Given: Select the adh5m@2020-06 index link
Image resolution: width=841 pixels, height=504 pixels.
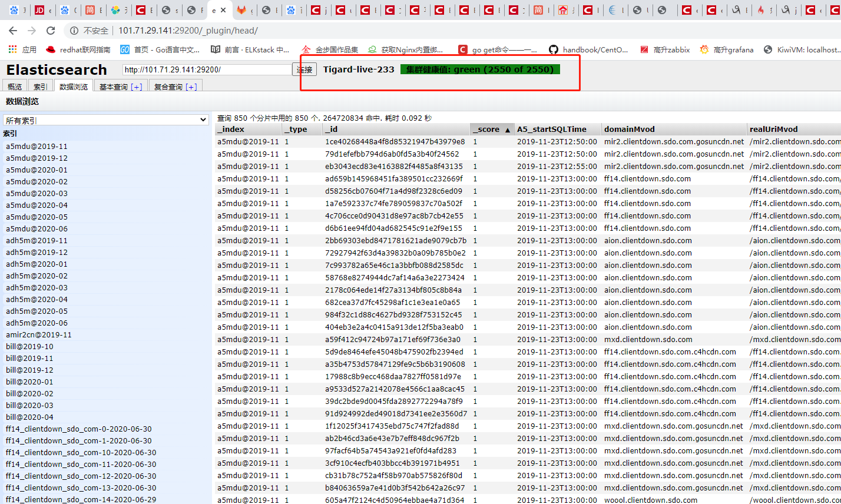Looking at the screenshot, I should (37, 323).
